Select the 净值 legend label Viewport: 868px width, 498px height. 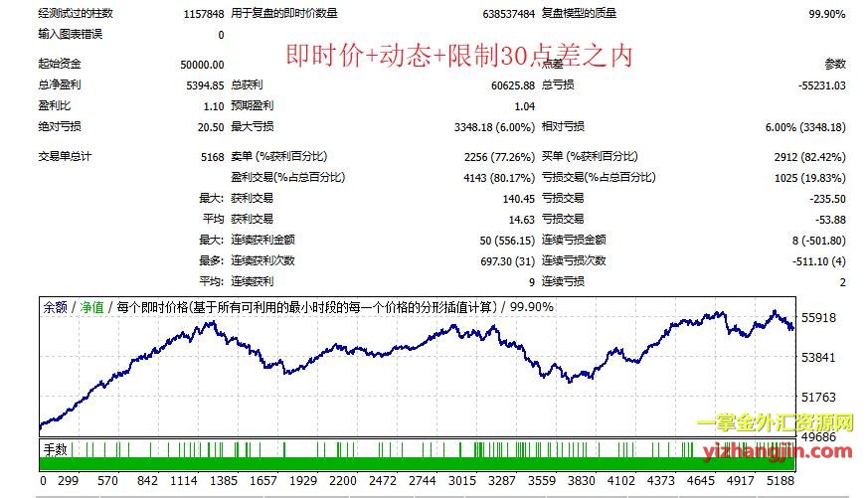pyautogui.click(x=91, y=307)
